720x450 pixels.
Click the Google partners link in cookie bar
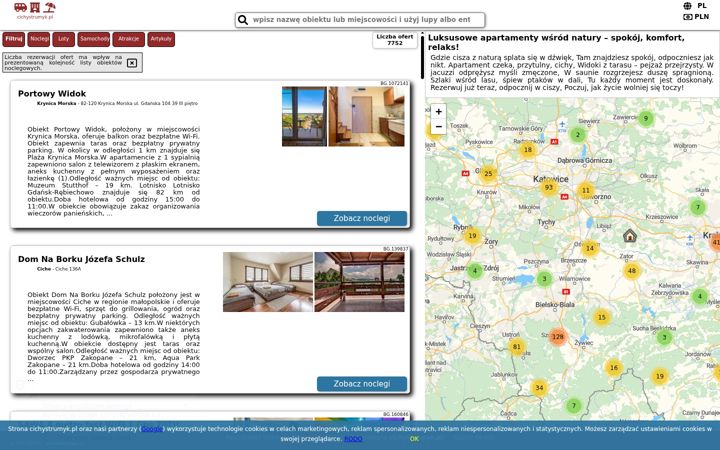click(x=152, y=429)
